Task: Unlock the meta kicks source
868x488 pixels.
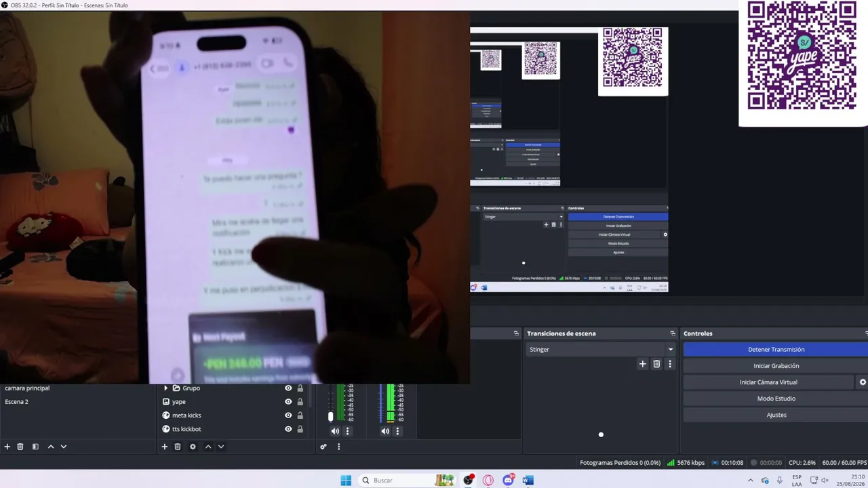Action: click(x=300, y=415)
